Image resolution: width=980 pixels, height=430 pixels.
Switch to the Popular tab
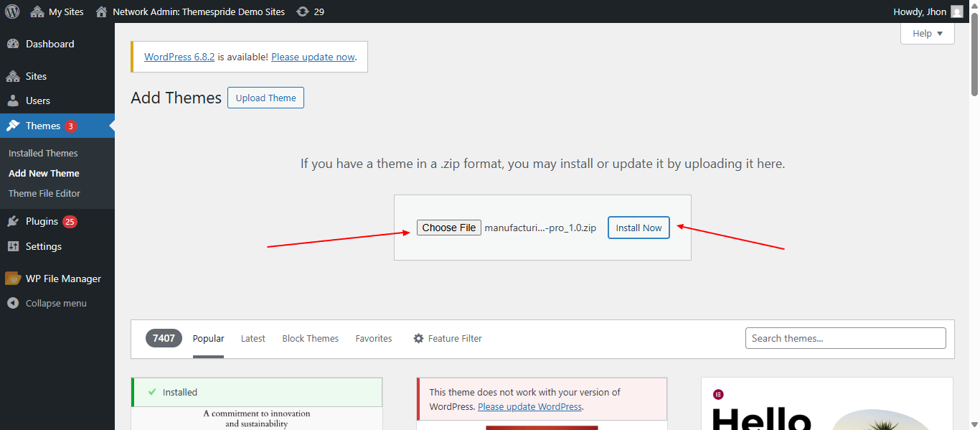pyautogui.click(x=208, y=338)
